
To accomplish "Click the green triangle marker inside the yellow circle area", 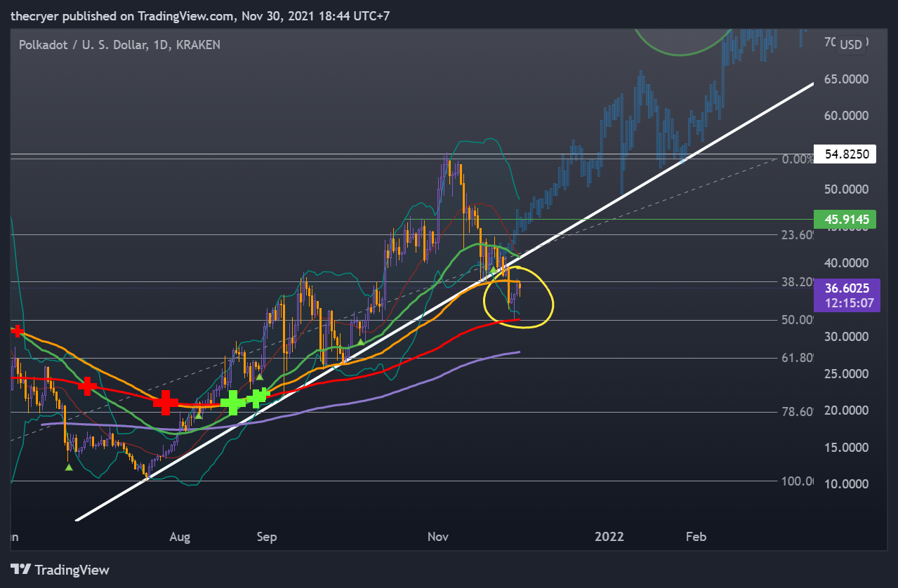I will point(493,269).
